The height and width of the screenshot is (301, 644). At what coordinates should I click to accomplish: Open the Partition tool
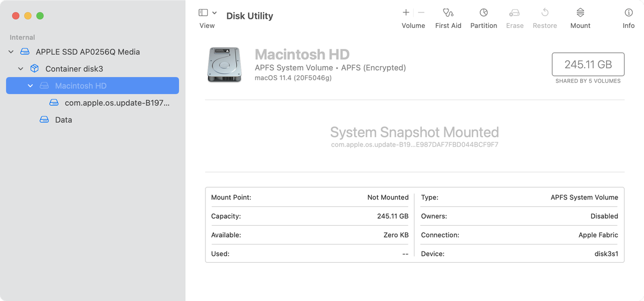(484, 13)
